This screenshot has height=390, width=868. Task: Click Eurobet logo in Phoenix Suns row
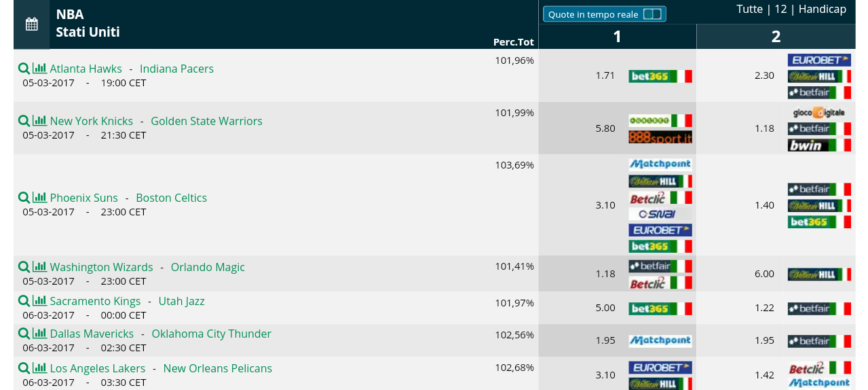[x=660, y=230]
